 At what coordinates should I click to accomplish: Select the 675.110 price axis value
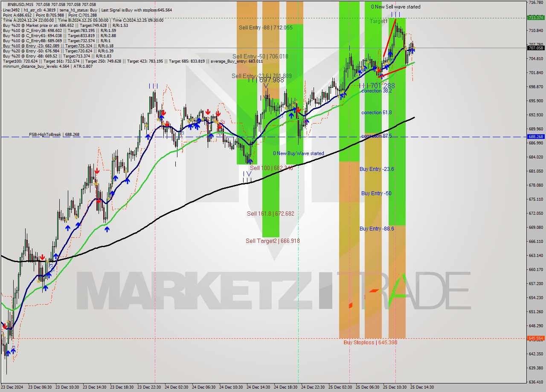pos(536,199)
